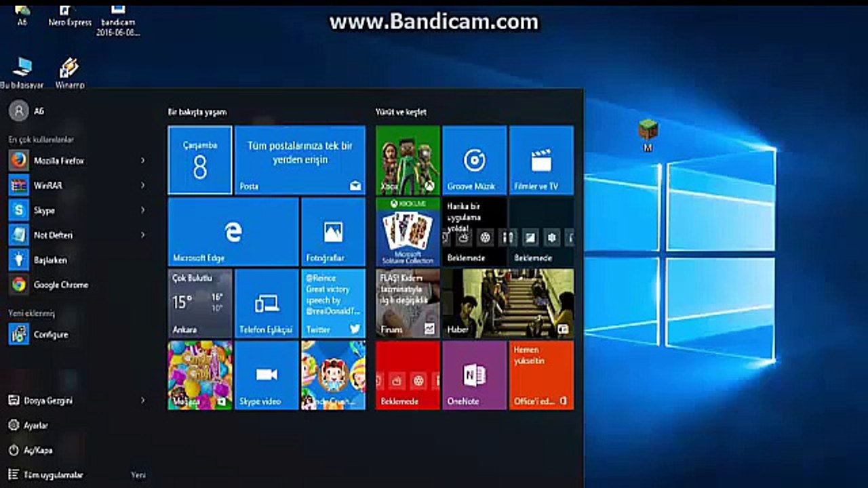The height and width of the screenshot is (488, 868).
Task: Open the Fotoğraflar tile
Action: 333,232
